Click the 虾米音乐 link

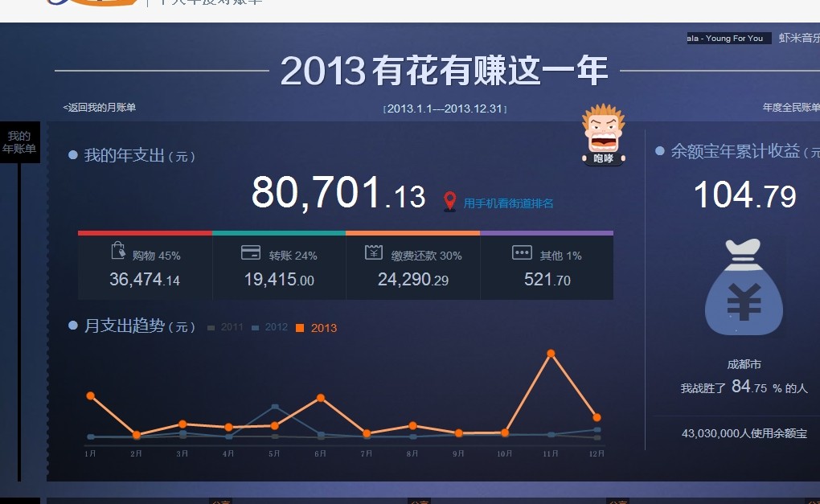coord(799,38)
